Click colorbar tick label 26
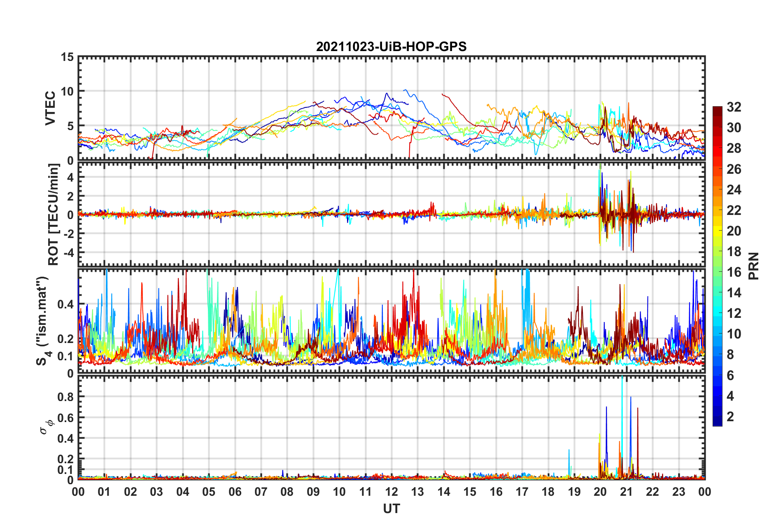 coord(734,169)
